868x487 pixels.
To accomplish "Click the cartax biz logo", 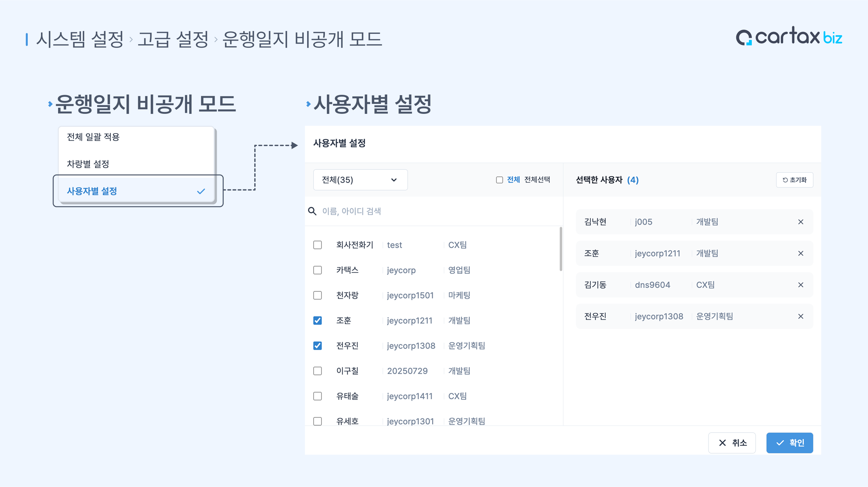I will pos(789,36).
